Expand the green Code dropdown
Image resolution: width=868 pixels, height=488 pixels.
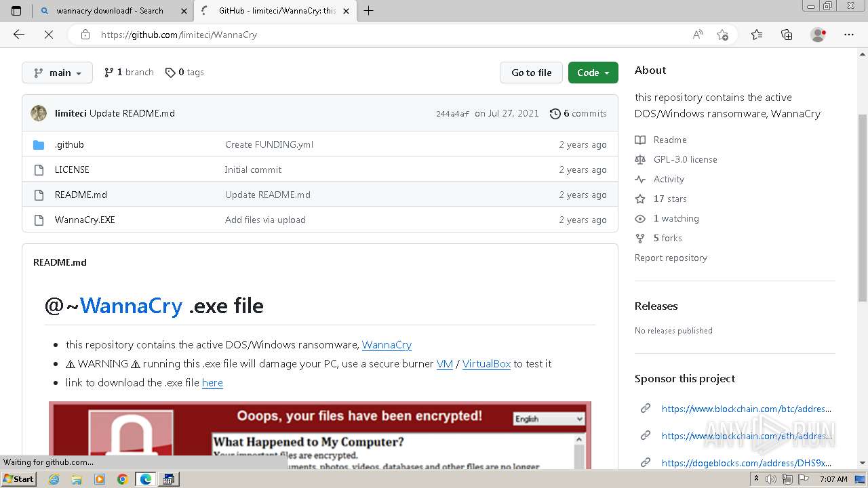point(593,73)
